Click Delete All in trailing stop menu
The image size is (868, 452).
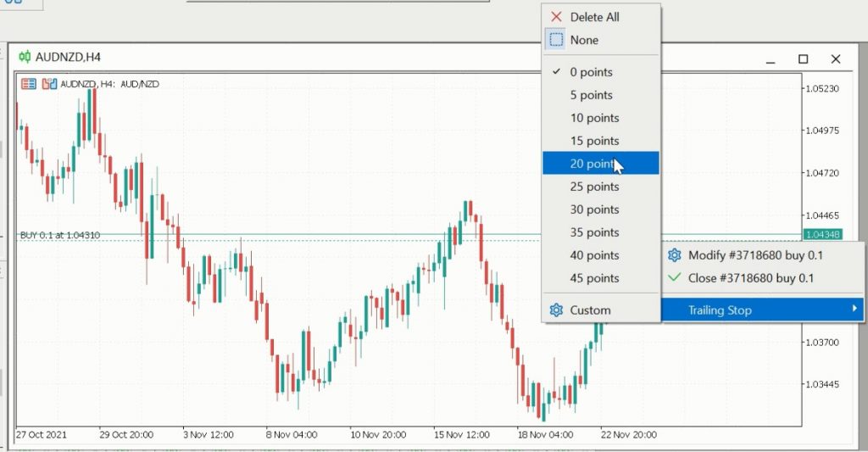pyautogui.click(x=601, y=17)
